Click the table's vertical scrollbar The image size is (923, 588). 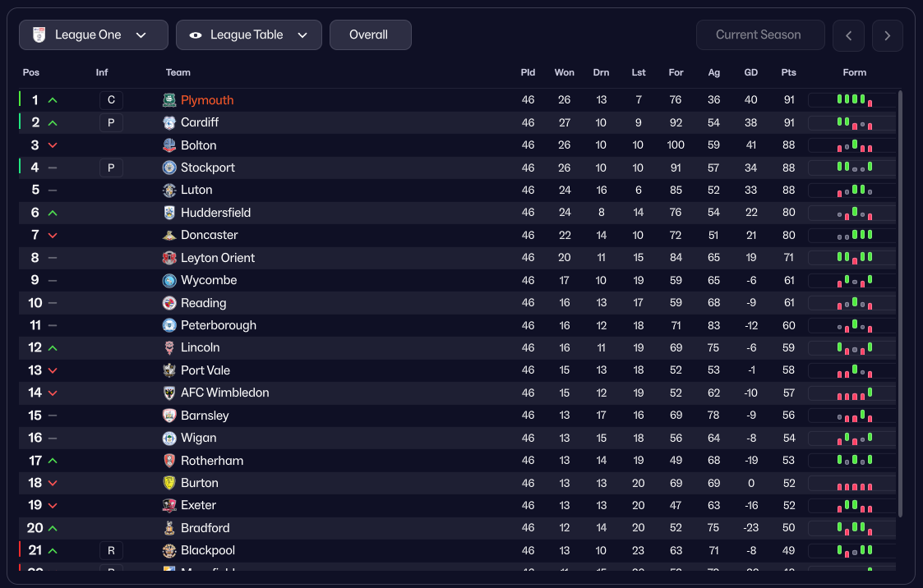pos(901,304)
